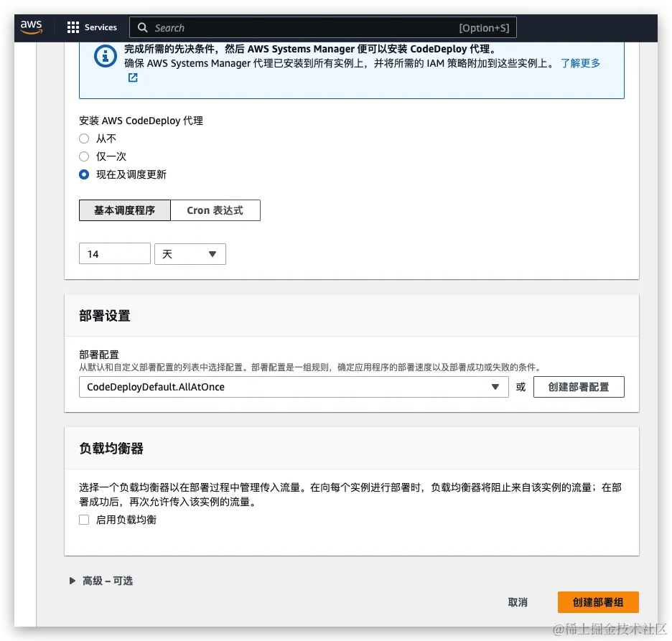Enable the 启用负载均衡 checkbox
The image size is (672, 641).
(x=84, y=520)
